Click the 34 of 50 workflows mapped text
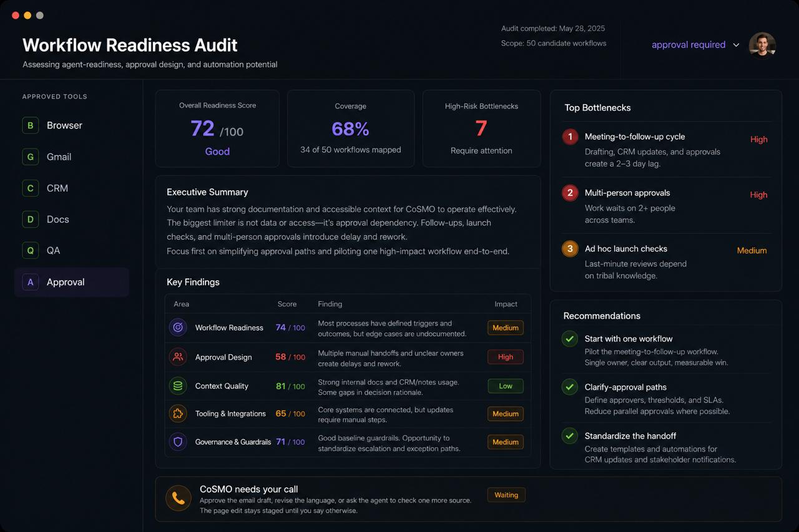The image size is (799, 532). (x=351, y=150)
